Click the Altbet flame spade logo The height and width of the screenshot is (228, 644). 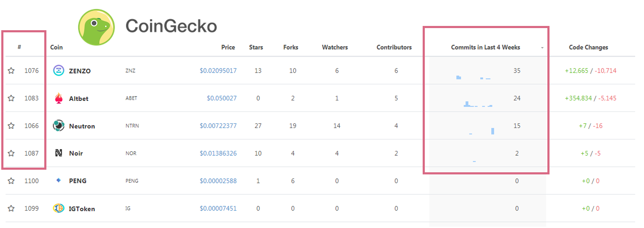coord(58,98)
